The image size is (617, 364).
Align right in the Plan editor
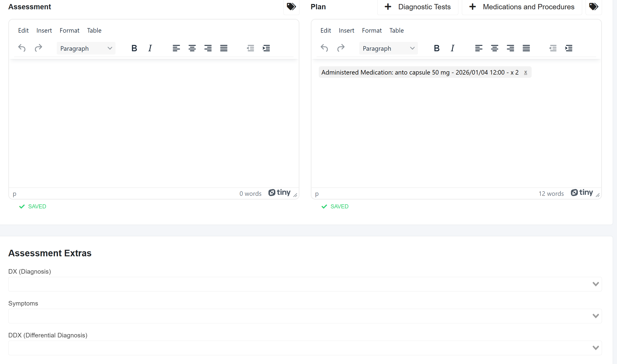point(510,48)
